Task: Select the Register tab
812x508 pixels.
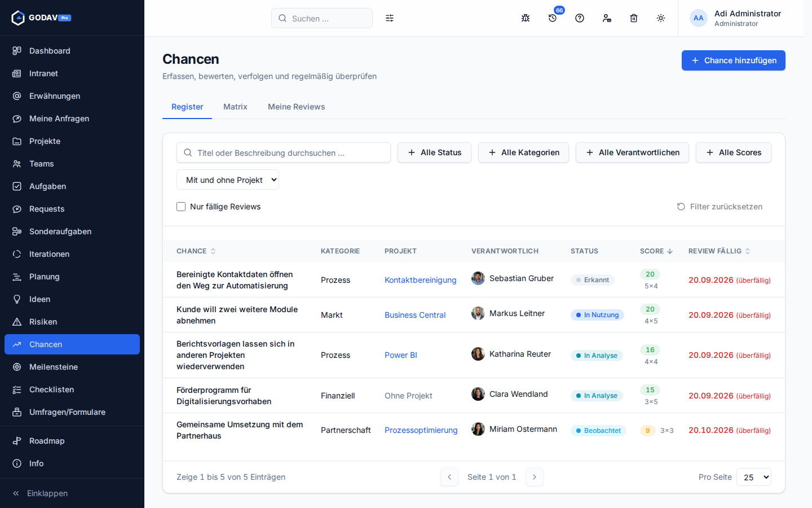Action: (187, 107)
